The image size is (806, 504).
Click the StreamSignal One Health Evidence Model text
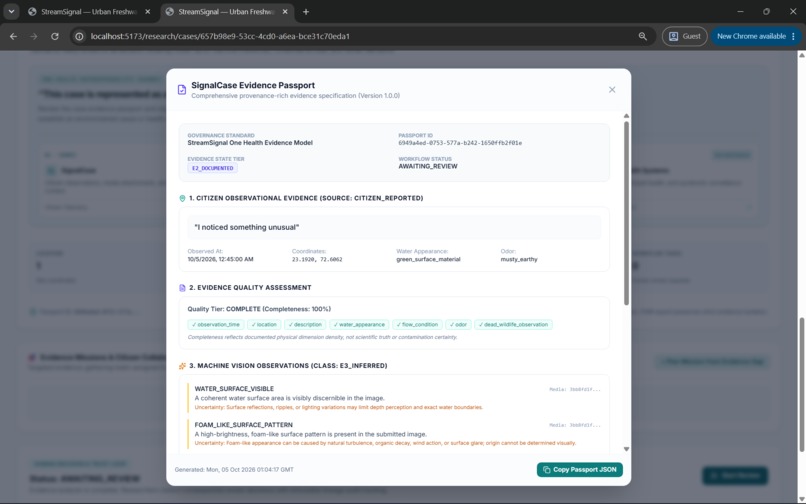(250, 143)
